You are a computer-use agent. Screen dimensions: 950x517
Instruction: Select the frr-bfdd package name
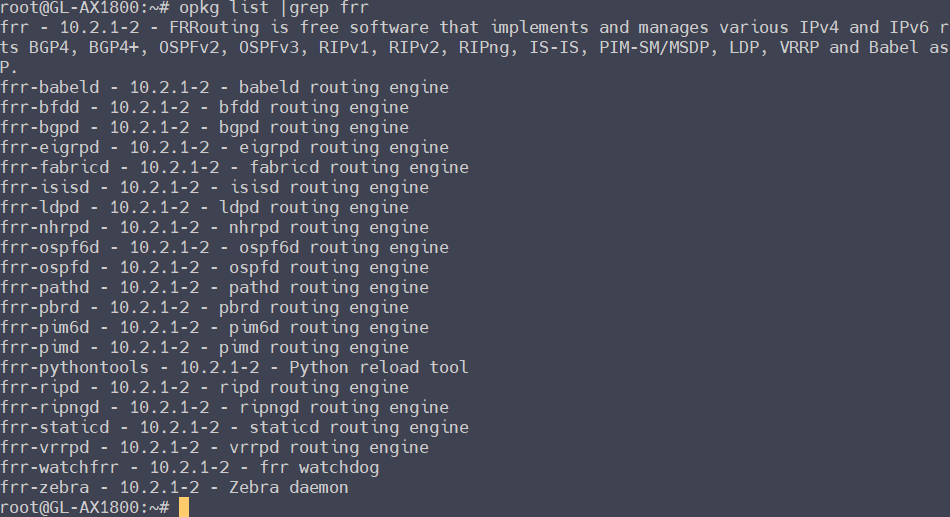tap(44, 108)
